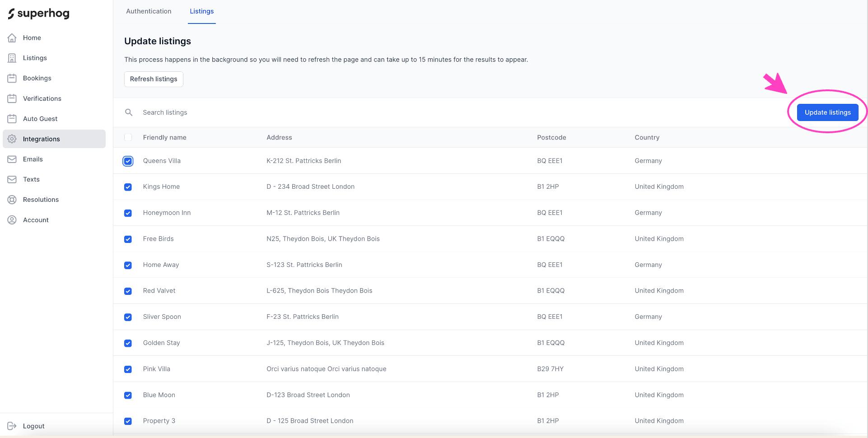This screenshot has width=868, height=438.
Task: Uncheck the Queens Villa checkbox
Action: point(128,161)
